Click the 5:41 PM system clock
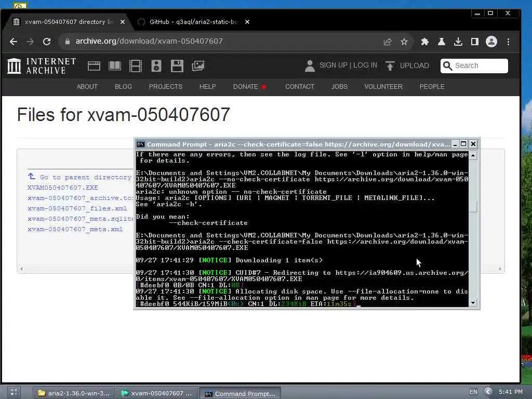This screenshot has width=532, height=399. (510, 392)
